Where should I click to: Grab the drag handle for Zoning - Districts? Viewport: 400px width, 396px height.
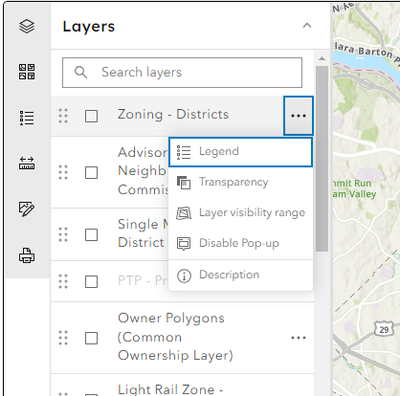(63, 116)
